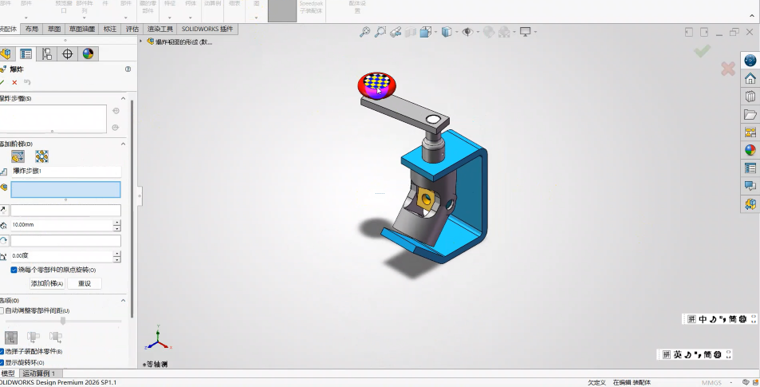Click View Settings monitor icon
The image size is (760, 387).
pyautogui.click(x=525, y=32)
